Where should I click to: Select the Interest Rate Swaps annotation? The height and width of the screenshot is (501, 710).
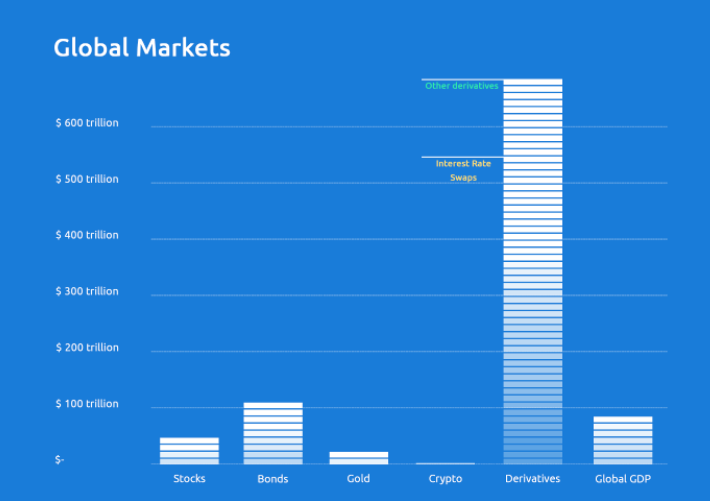click(463, 170)
